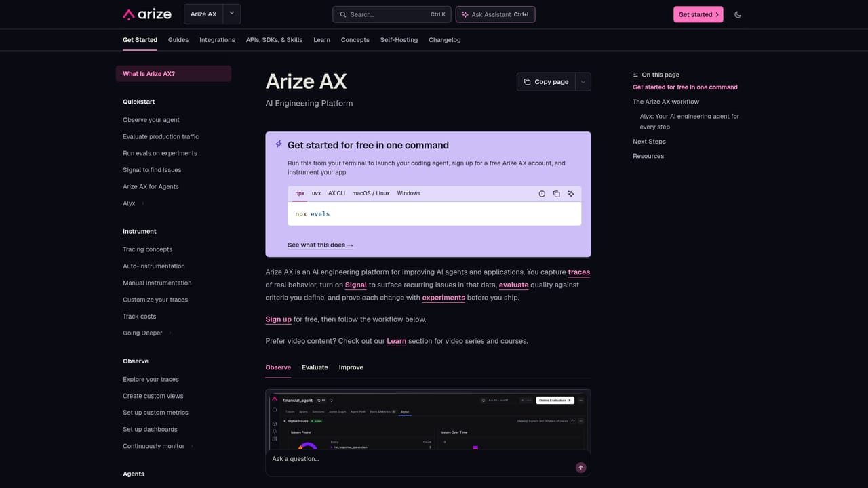Go to APIs, SDKs, & Skills tab
This screenshot has height=488, width=868.
click(x=274, y=40)
